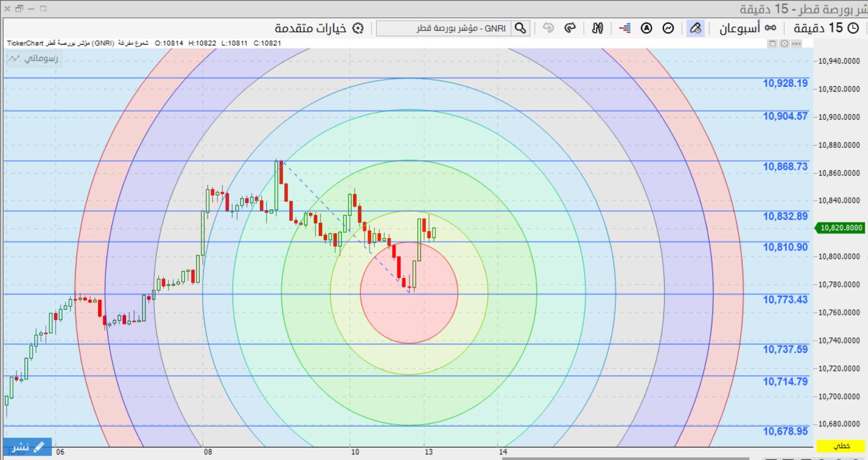The height and width of the screenshot is (460, 868).
Task: Open the 15 دقيقة interval selector
Action: [x=826, y=28]
